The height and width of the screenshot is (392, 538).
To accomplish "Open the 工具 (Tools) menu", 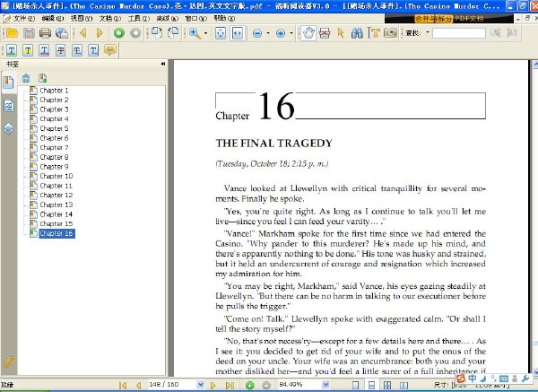I will 139,19.
